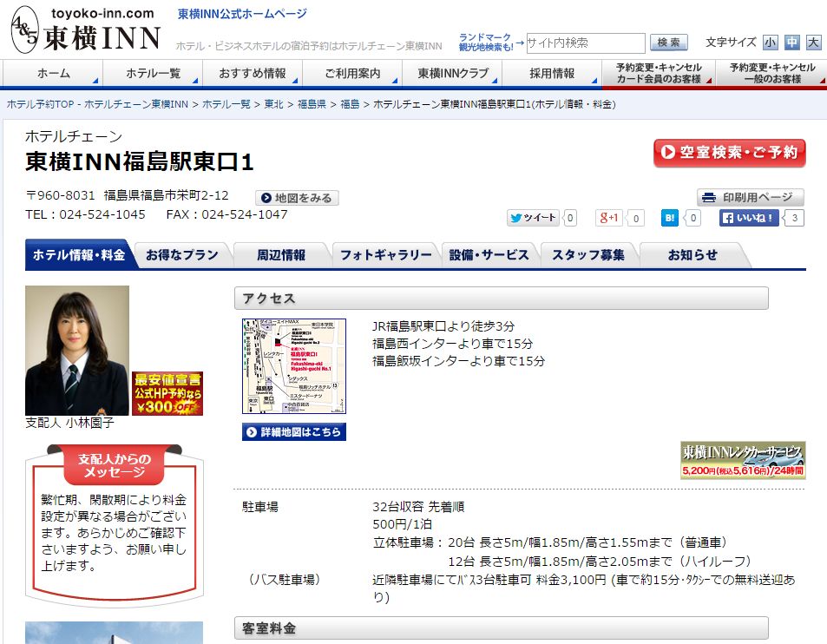The height and width of the screenshot is (644, 827).
Task: Open the 採用情報 navigation menu
Action: 552,73
